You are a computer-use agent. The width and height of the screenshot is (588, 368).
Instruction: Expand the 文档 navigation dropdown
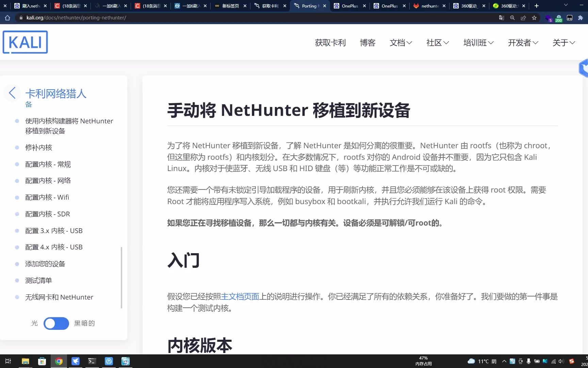pos(401,43)
